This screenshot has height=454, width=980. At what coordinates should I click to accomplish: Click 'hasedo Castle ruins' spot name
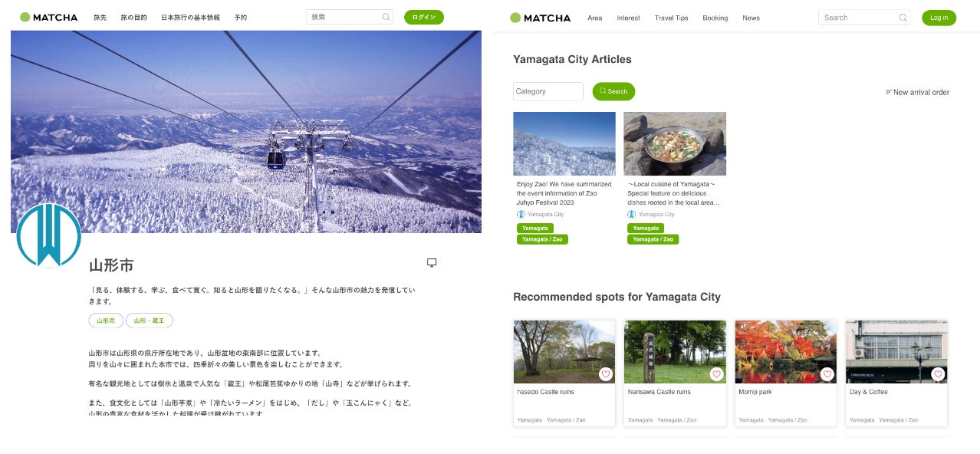546,392
